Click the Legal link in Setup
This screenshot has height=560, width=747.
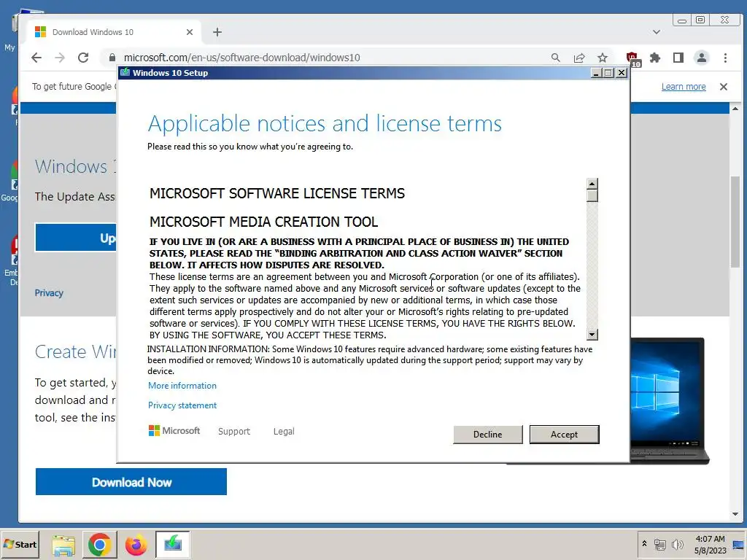point(284,432)
